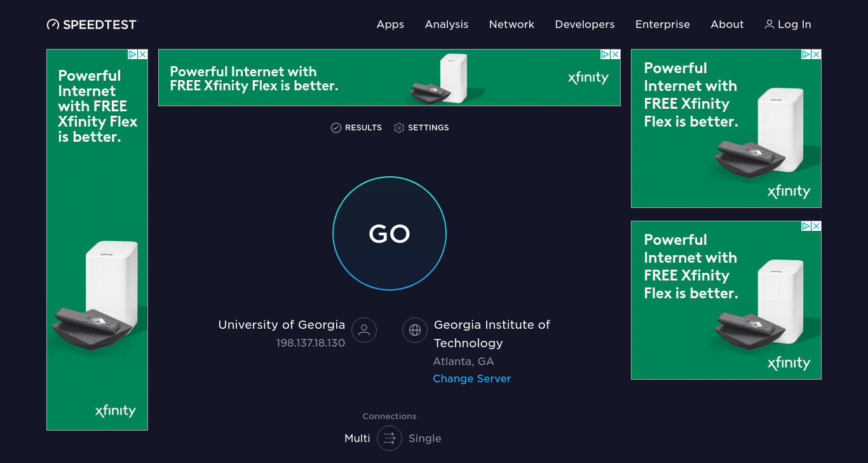Click the Connections label

(390, 416)
